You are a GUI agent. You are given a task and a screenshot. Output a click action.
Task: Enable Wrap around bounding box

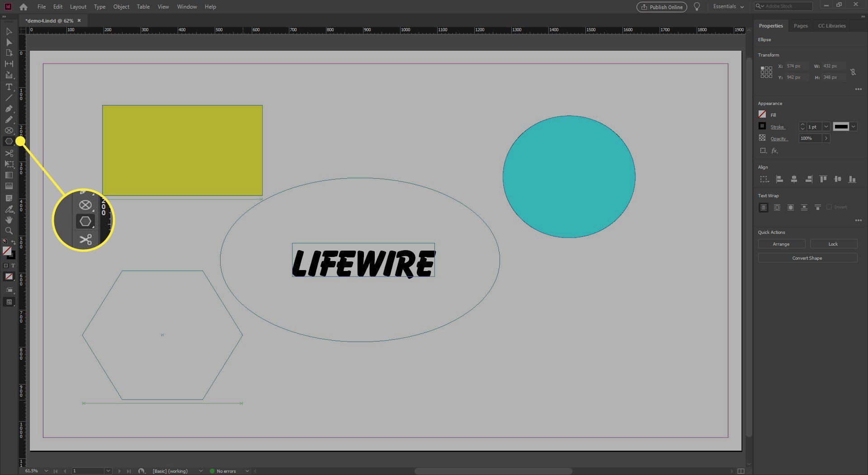[777, 207]
